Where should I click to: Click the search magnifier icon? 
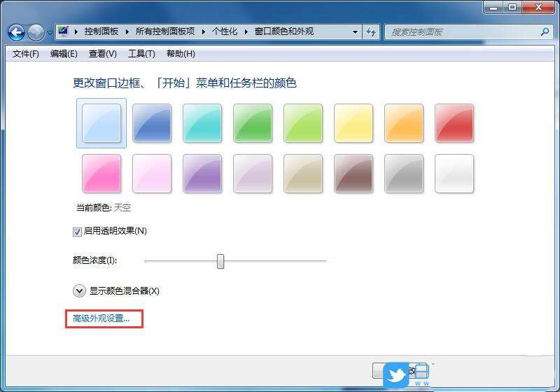pos(545,31)
